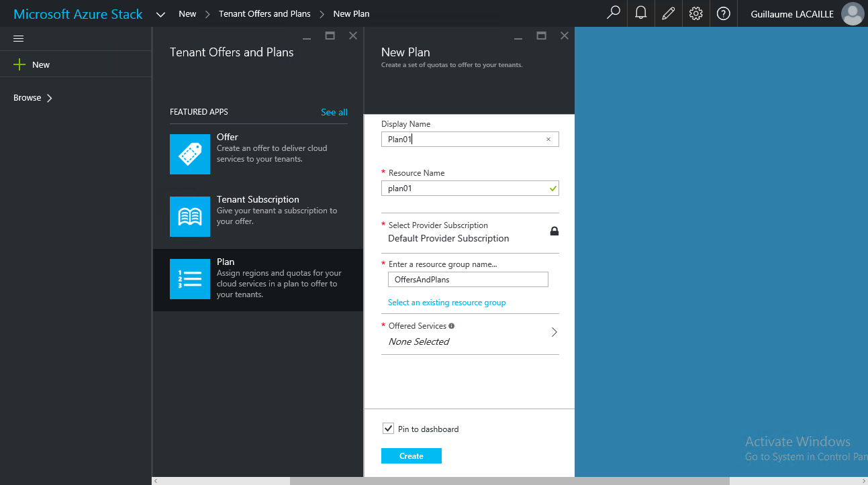Clear the Display Name field with the x
The image size is (868, 485).
pos(548,140)
